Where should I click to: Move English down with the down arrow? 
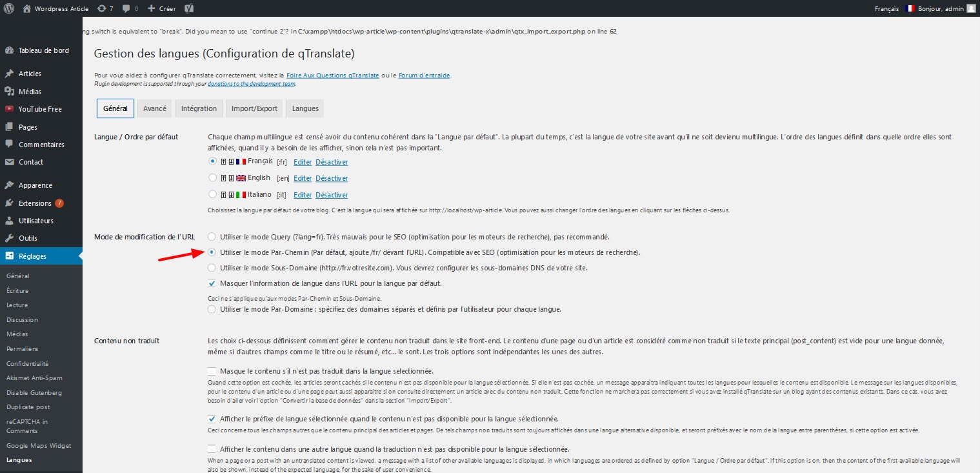point(231,178)
